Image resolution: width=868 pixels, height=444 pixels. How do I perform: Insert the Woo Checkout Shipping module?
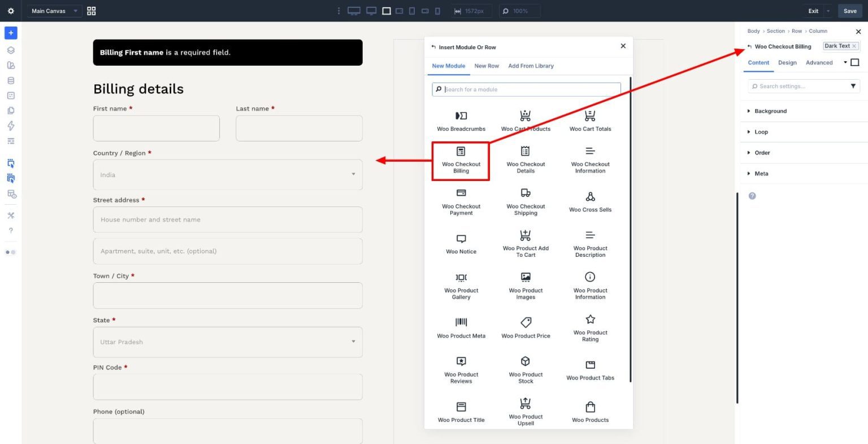[526, 202]
